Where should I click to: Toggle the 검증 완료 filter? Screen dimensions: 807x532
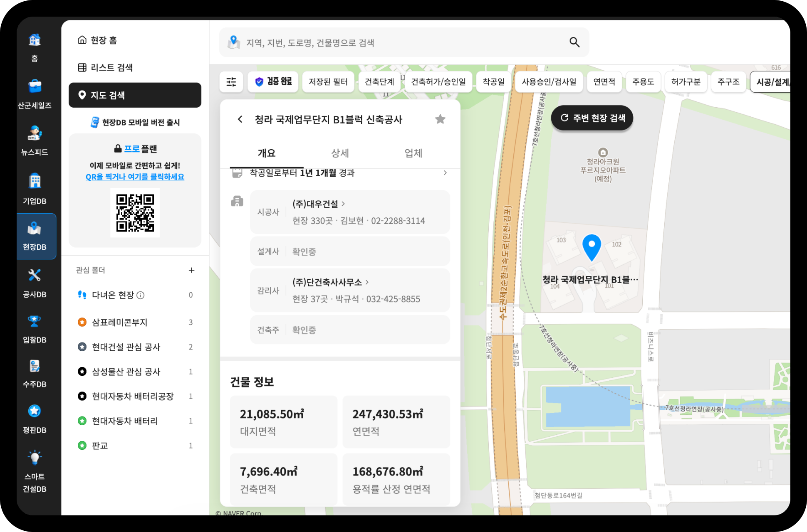point(274,82)
